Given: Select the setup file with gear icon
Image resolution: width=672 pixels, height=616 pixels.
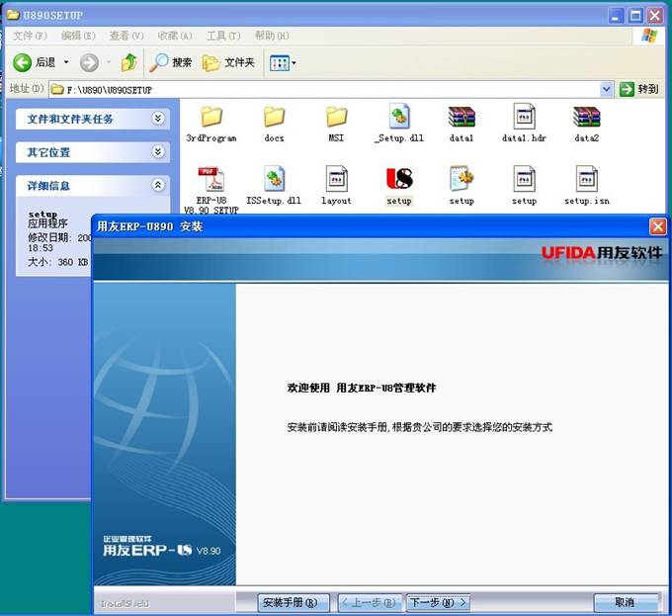Looking at the screenshot, I should click(x=462, y=186).
